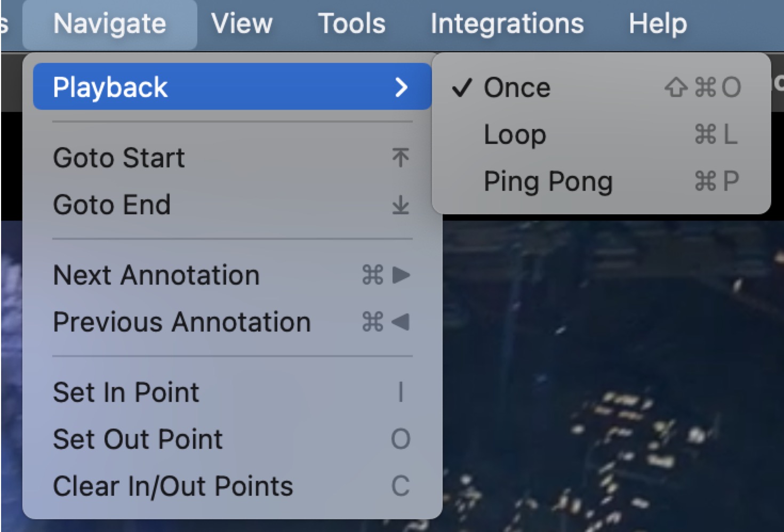Viewport: 784px width, 532px height.
Task: Click the Goto Start up-arrow icon
Action: coord(401,158)
